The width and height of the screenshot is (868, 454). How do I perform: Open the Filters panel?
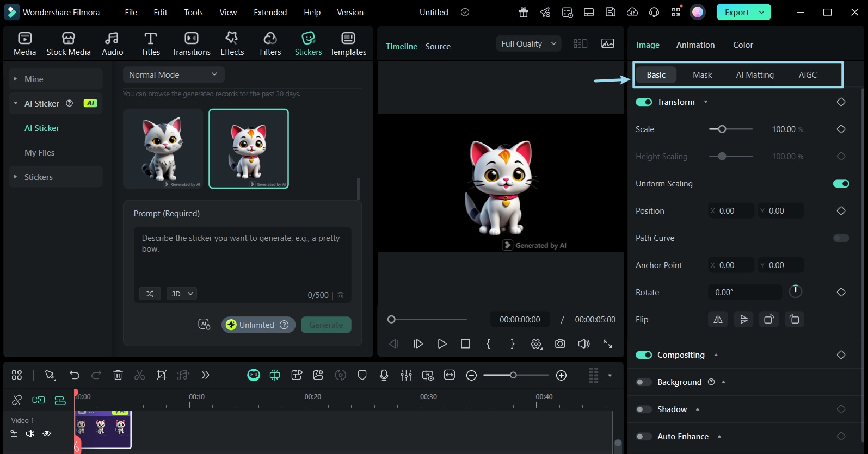pos(270,44)
